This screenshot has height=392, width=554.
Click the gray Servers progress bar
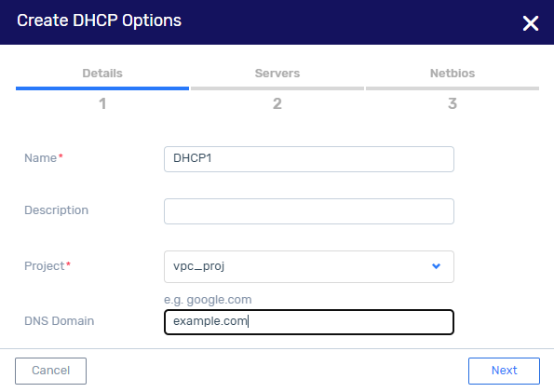pyautogui.click(x=277, y=88)
